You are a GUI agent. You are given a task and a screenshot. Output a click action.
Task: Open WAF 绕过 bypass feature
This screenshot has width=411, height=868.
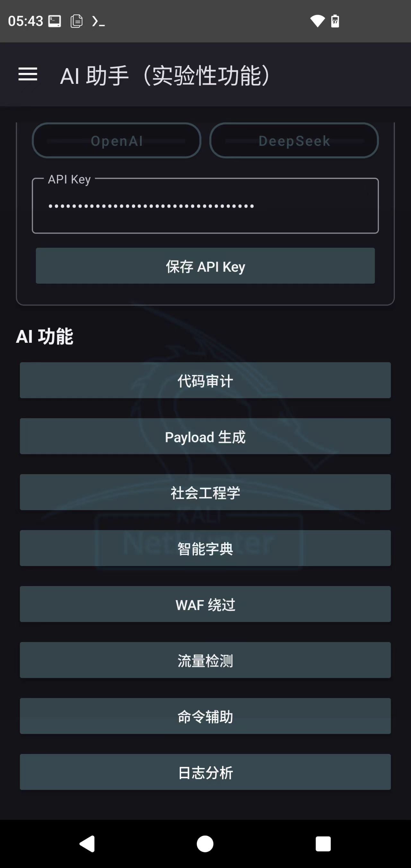(205, 604)
